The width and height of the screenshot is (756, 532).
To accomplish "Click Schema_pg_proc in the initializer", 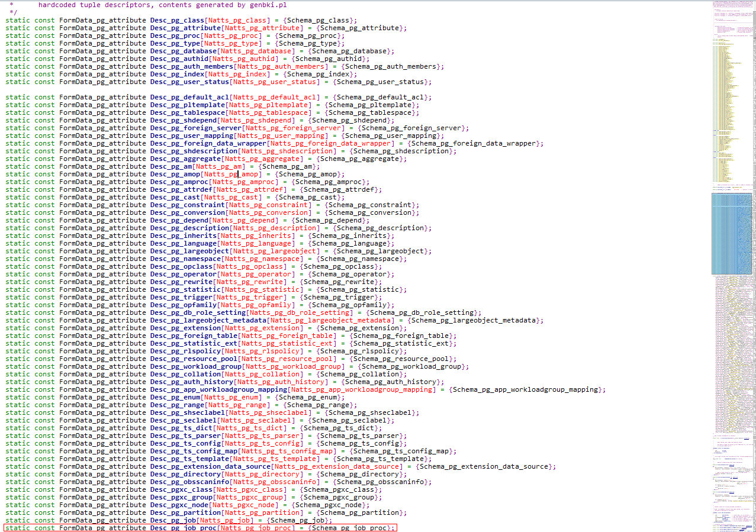I will coord(308,36).
